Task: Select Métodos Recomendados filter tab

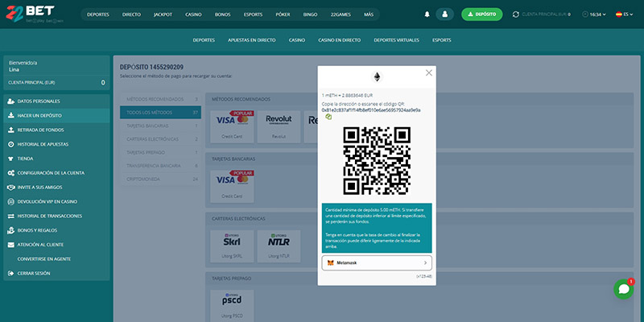Action: pos(160,99)
